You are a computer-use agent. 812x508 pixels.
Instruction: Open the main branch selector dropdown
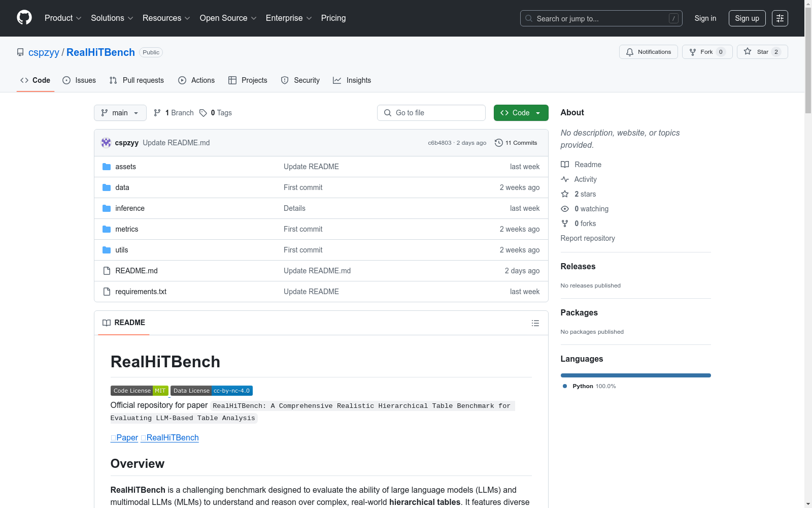pos(120,113)
